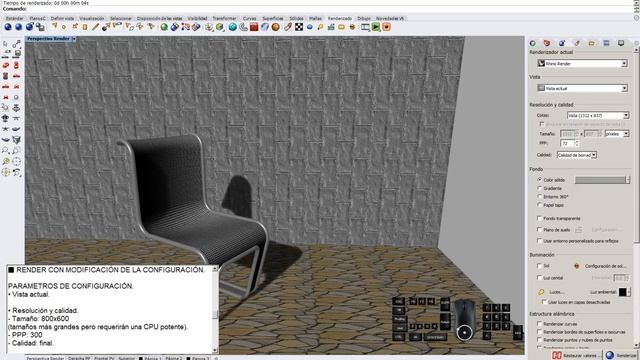Switch to the Visualización toolbar tab
The height and width of the screenshot is (360, 640).
91,18
